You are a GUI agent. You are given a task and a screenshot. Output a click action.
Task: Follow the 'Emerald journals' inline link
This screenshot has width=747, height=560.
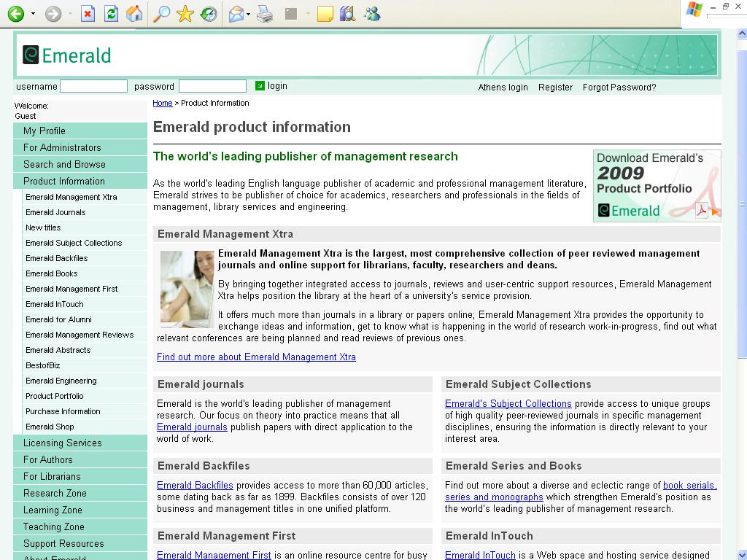click(x=192, y=427)
